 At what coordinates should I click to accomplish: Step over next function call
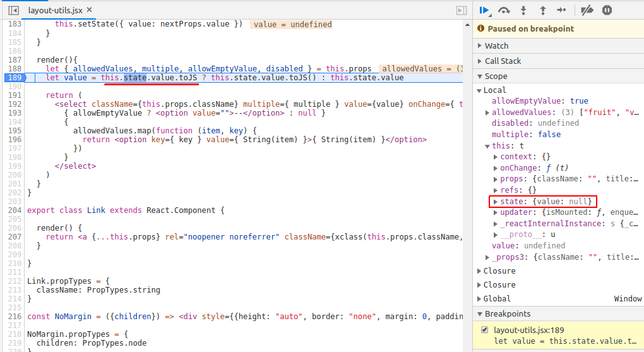coord(504,10)
